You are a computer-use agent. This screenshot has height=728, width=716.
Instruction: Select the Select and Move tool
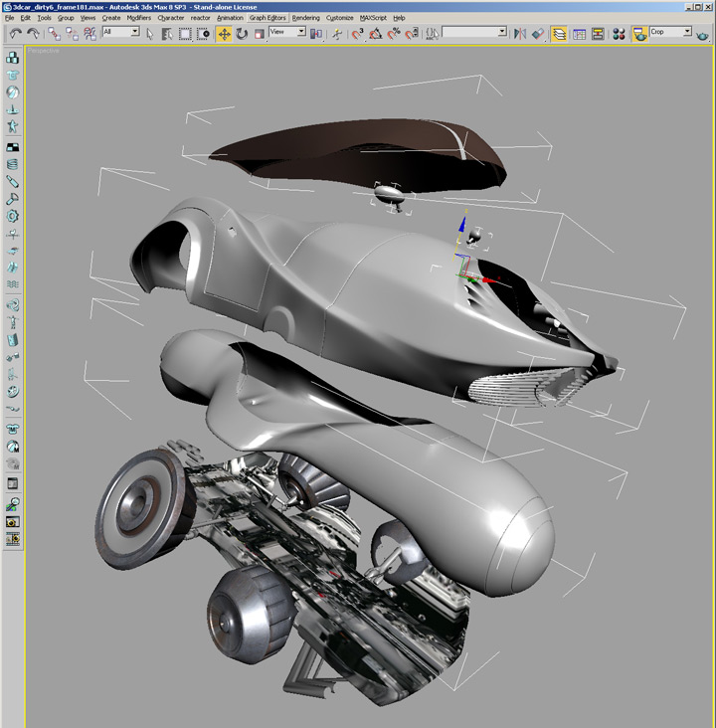tap(224, 33)
